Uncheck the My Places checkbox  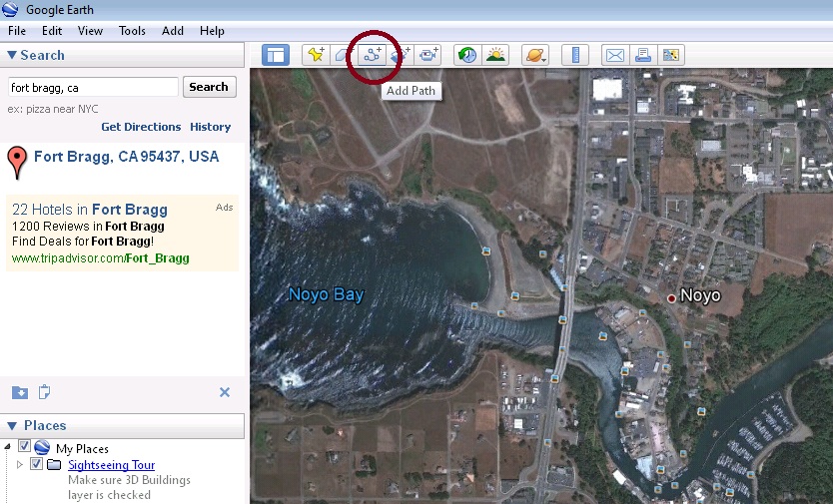(25, 448)
